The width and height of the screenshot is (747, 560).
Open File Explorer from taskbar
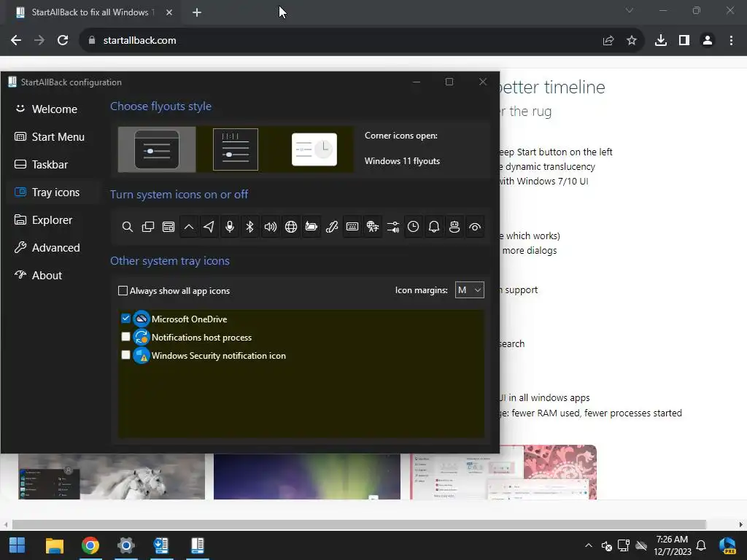pos(54,545)
